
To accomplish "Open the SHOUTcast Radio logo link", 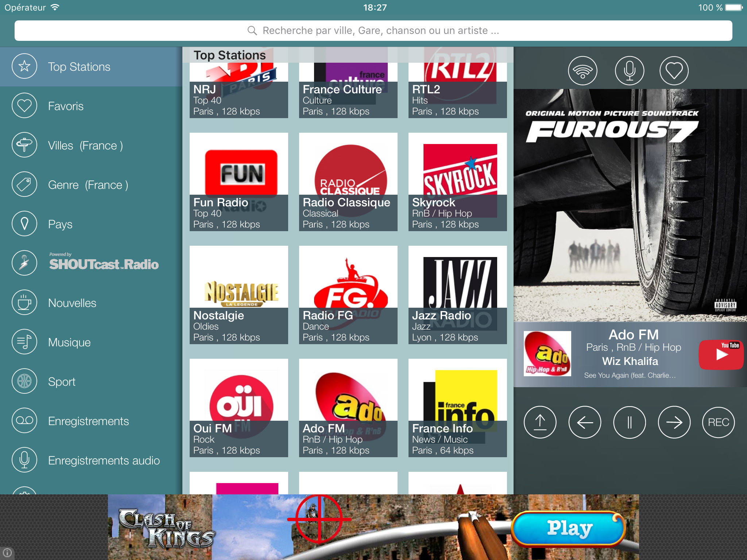I will (104, 262).
